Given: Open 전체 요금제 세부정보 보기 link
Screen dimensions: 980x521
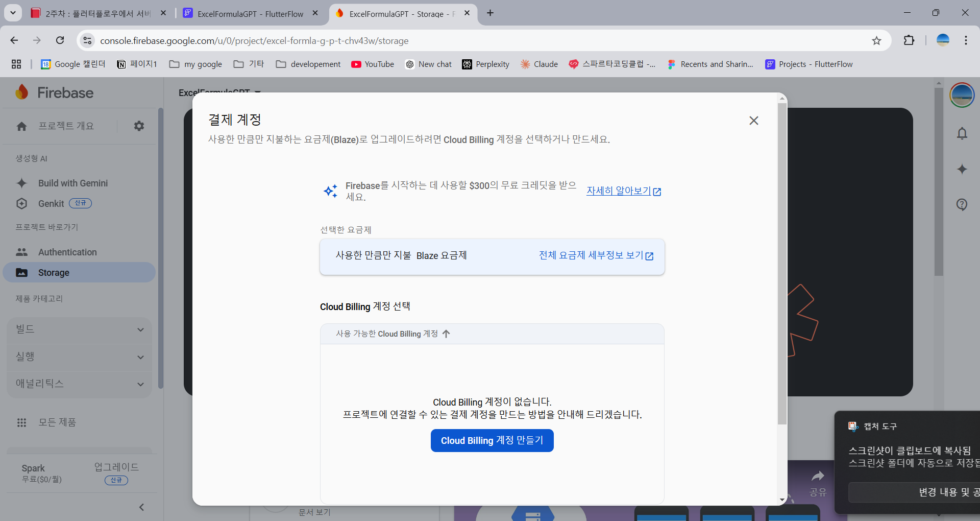Looking at the screenshot, I should point(596,255).
